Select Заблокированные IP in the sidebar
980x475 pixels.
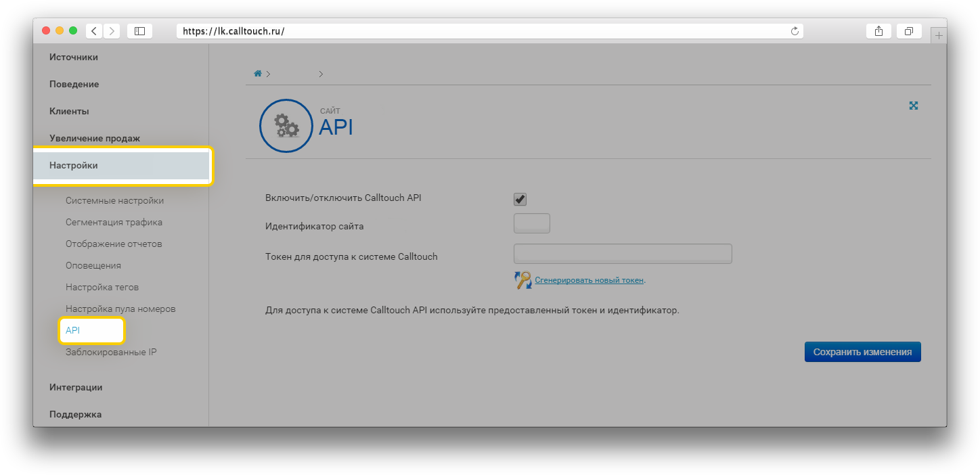pyautogui.click(x=111, y=353)
